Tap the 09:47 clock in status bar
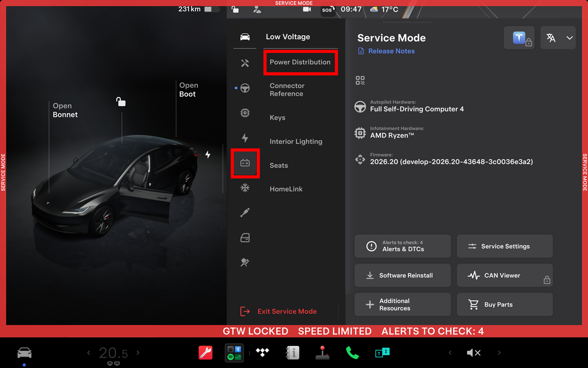588x368 pixels. 351,9
